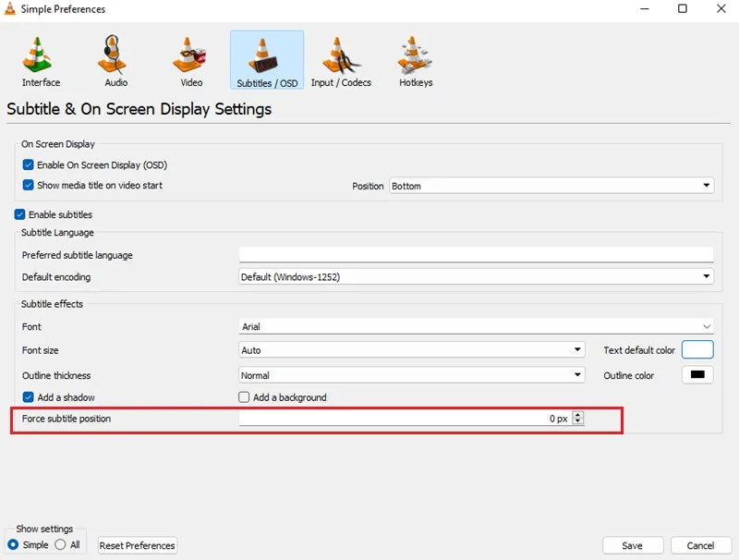Open Input / Codecs cone icon
739x560 pixels.
[x=340, y=55]
